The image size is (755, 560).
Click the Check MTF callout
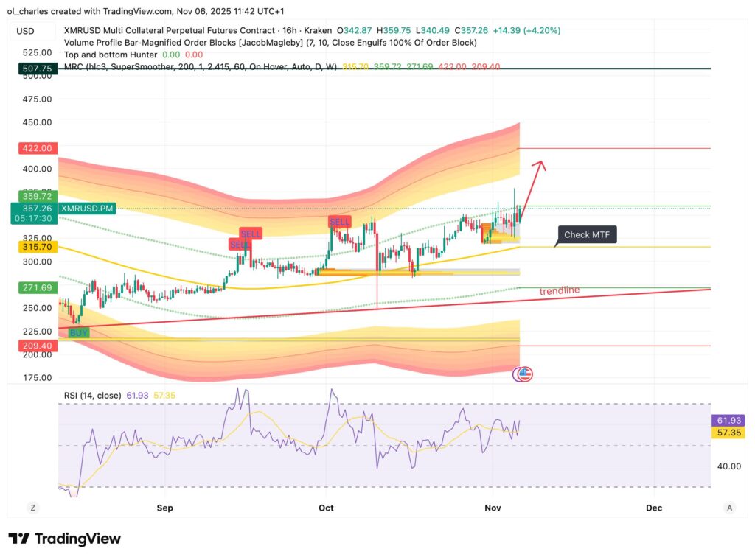point(587,234)
